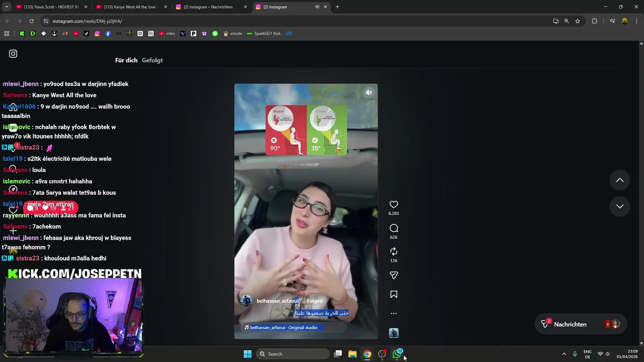Open audio thumbnail below reel actions

[394, 333]
